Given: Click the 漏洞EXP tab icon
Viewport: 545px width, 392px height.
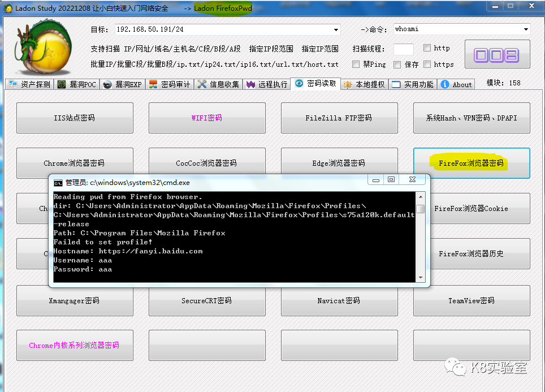Looking at the screenshot, I should click(x=107, y=84).
